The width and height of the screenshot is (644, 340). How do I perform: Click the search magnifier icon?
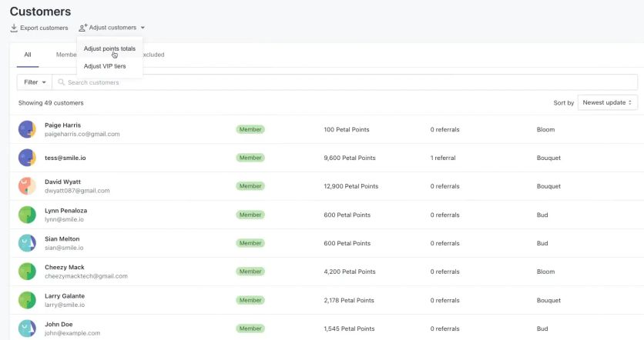click(x=61, y=82)
